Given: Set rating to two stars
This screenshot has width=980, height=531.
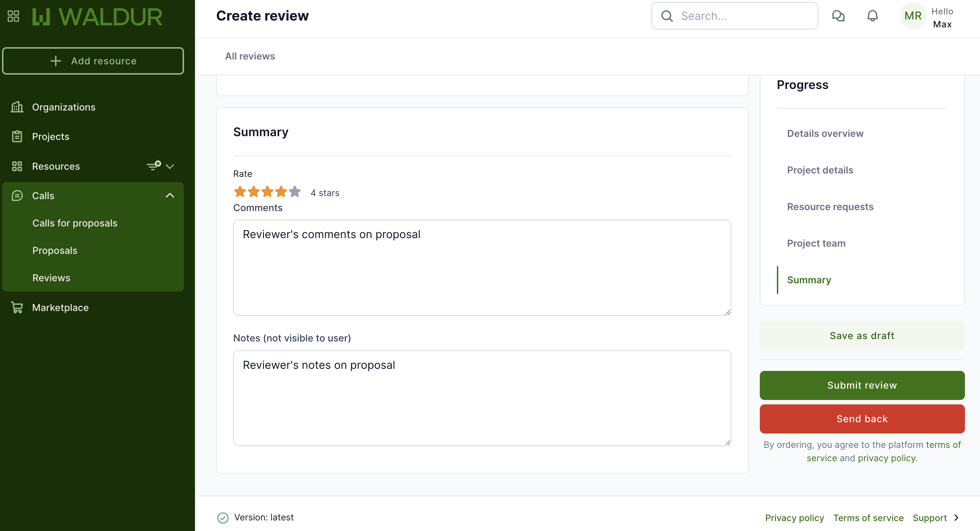Looking at the screenshot, I should [x=254, y=192].
